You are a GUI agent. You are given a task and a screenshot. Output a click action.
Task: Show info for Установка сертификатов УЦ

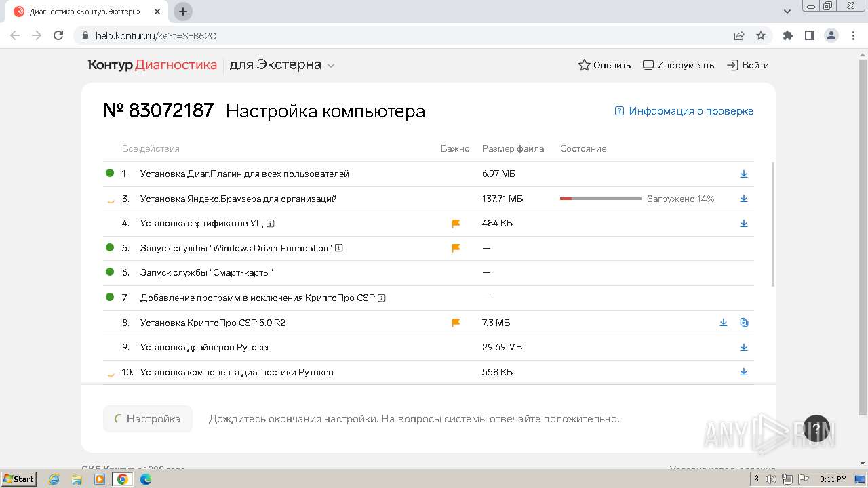[271, 223]
